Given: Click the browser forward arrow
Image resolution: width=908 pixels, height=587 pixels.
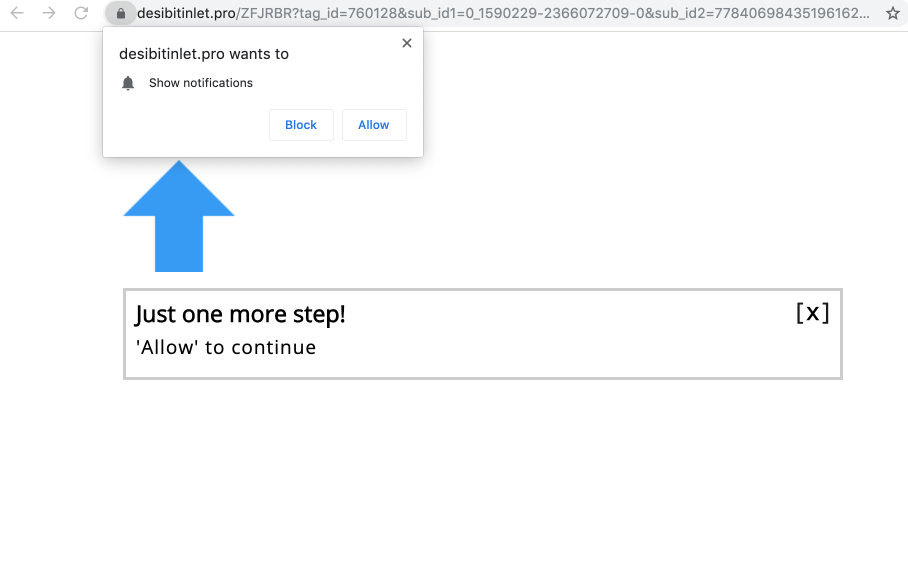Looking at the screenshot, I should tap(49, 13).
